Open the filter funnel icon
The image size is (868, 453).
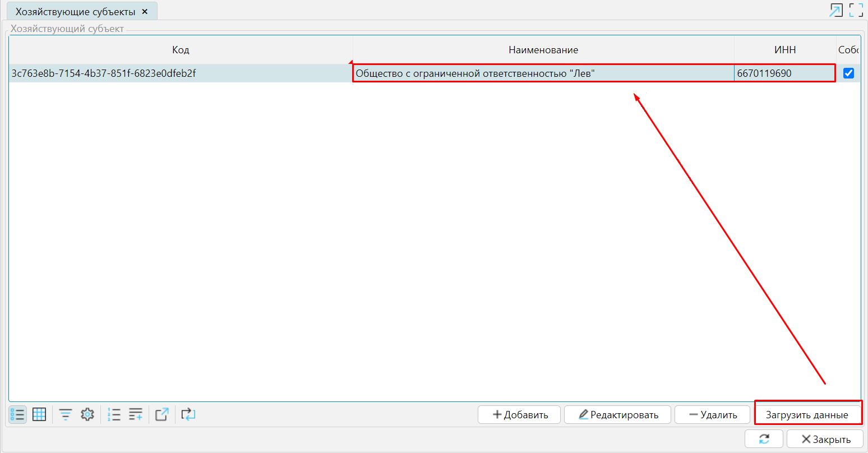[x=66, y=414]
